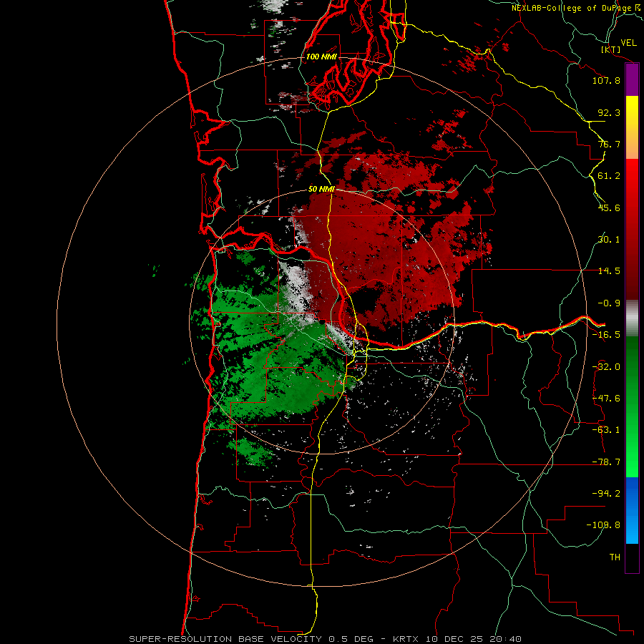Click the -0.9 legend value
The image size is (644, 644).
pyautogui.click(x=609, y=303)
